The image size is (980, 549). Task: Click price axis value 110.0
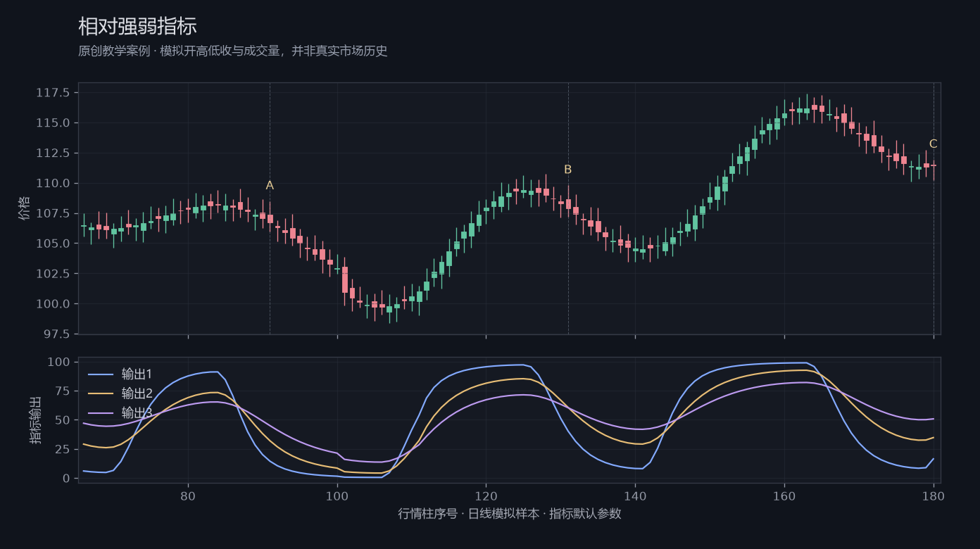(x=54, y=184)
